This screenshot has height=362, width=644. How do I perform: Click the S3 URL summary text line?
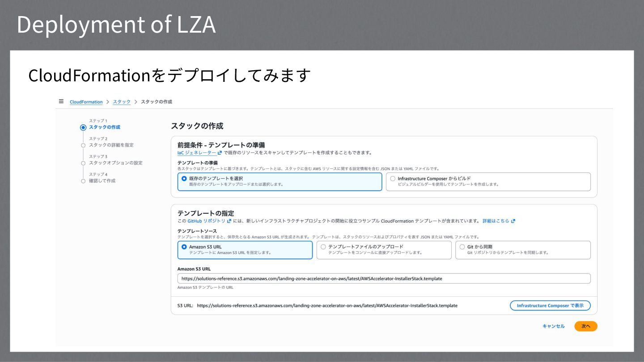[x=317, y=306]
